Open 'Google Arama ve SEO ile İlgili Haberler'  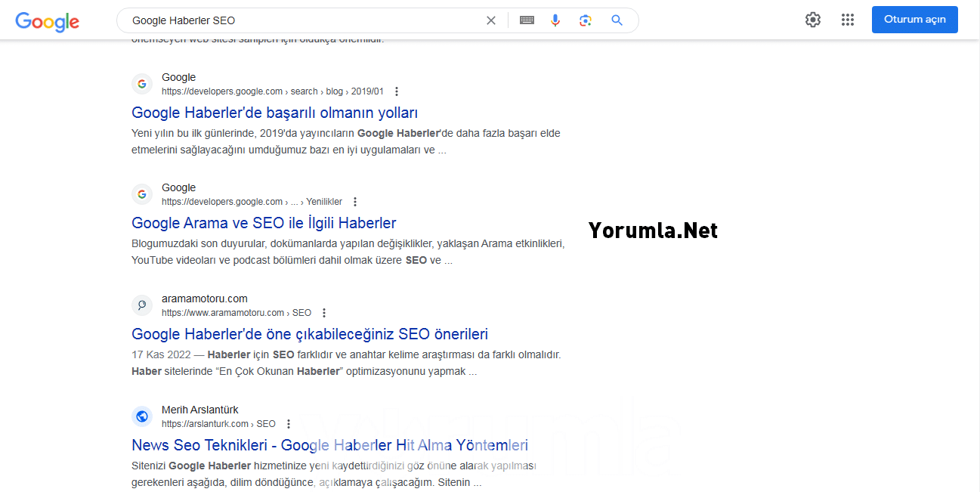click(x=264, y=223)
